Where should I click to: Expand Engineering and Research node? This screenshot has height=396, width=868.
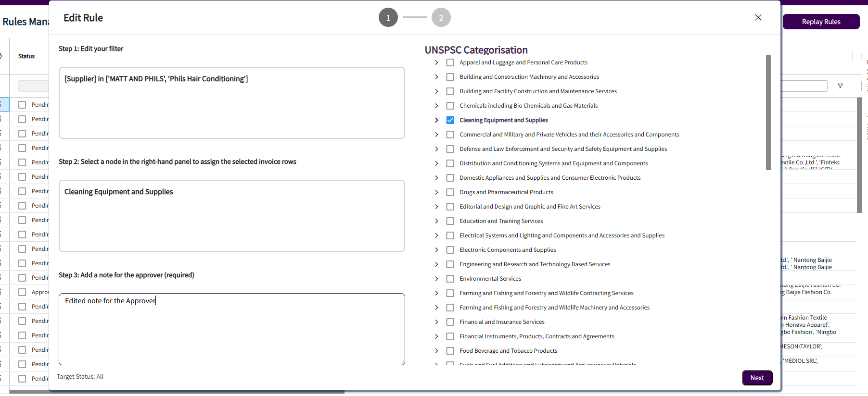click(436, 264)
